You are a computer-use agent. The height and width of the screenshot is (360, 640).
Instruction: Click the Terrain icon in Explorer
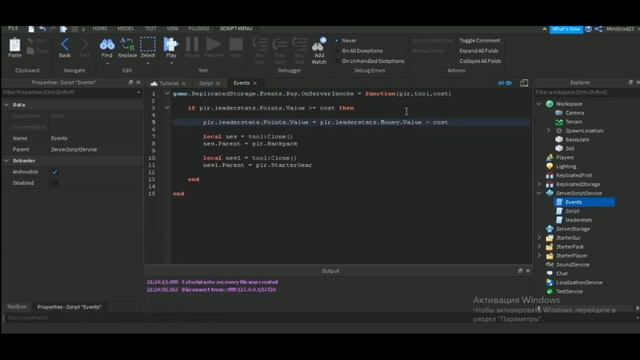[x=559, y=122]
